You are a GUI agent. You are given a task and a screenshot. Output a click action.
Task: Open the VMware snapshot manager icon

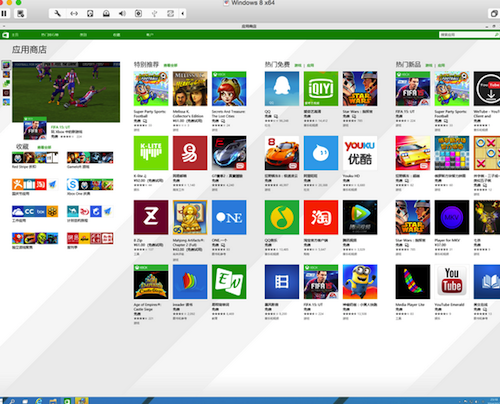point(21,14)
